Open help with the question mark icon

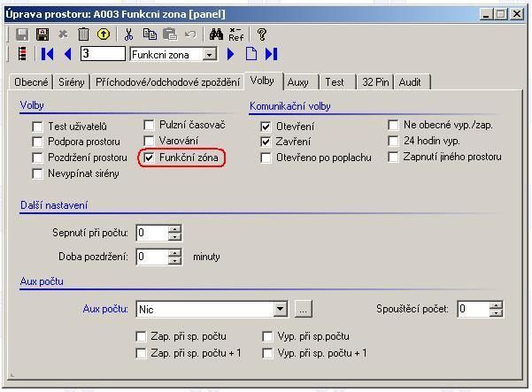click(x=262, y=35)
